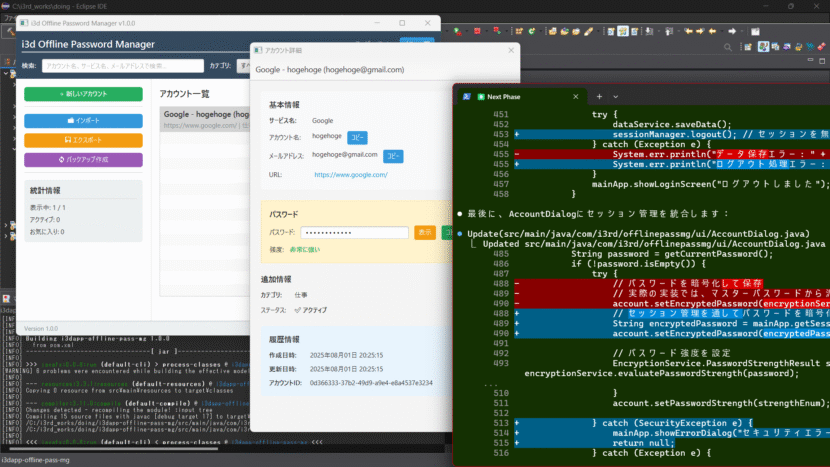Click the orange 表示 show password button
Screen dimensions: 830x467
[x=425, y=232]
